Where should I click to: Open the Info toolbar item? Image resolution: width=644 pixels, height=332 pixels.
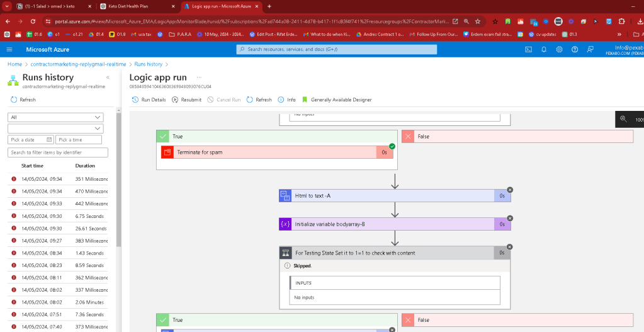(x=286, y=100)
